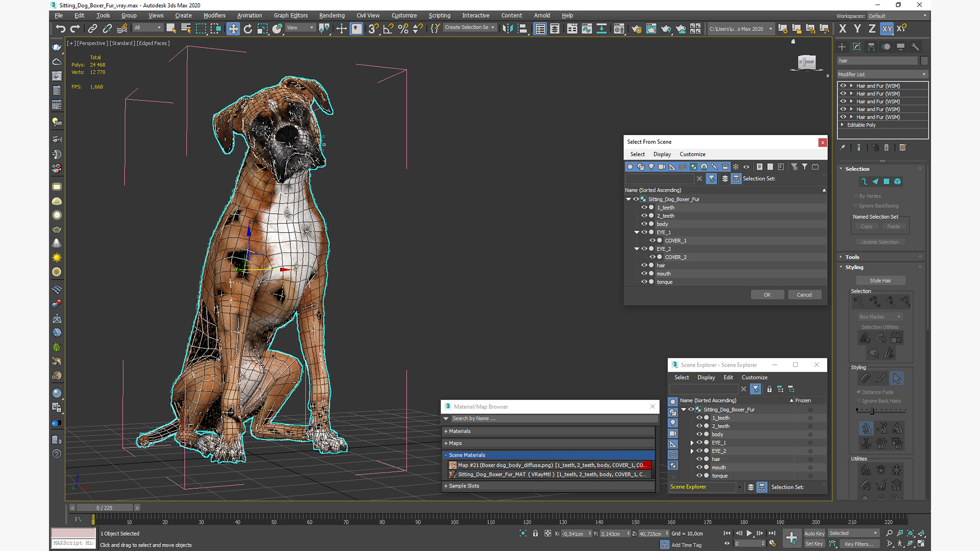The height and width of the screenshot is (551, 980).
Task: Click the Set Key button
Action: [x=814, y=544]
